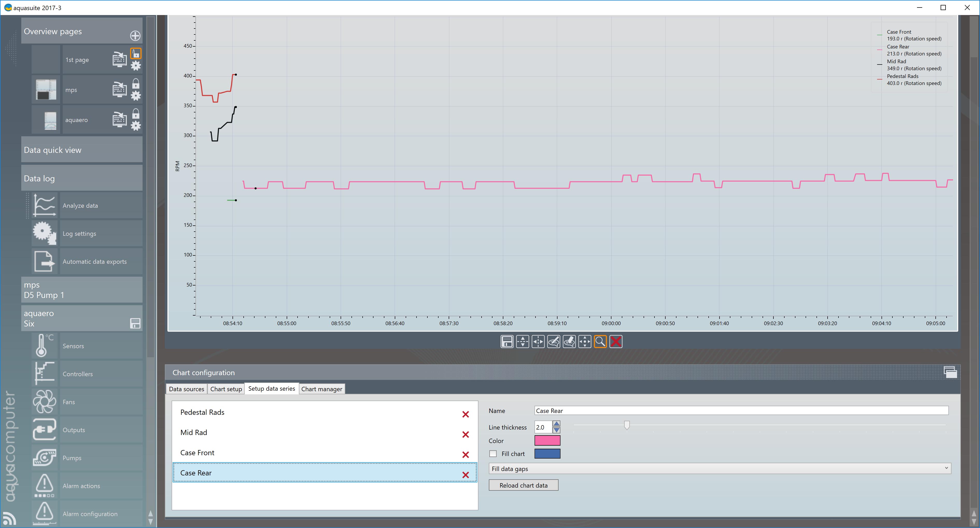Image resolution: width=980 pixels, height=528 pixels.
Task: Toggle the lock for mps page
Action: (136, 84)
